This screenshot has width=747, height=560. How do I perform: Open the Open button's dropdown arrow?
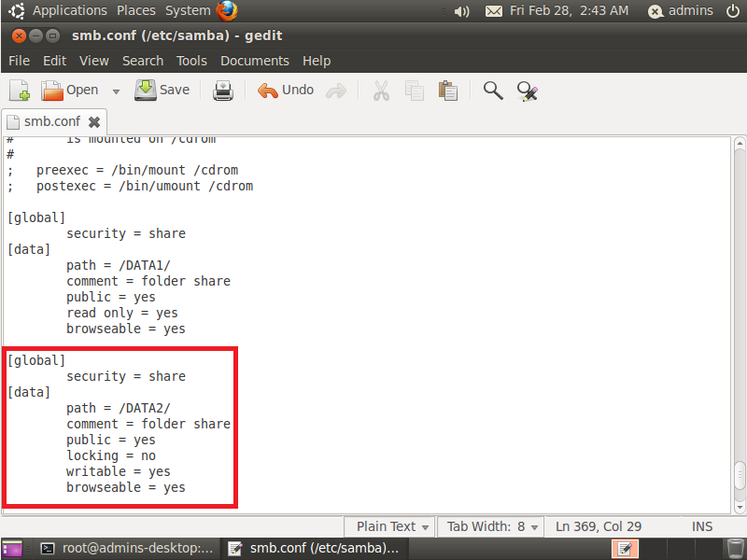click(x=114, y=90)
